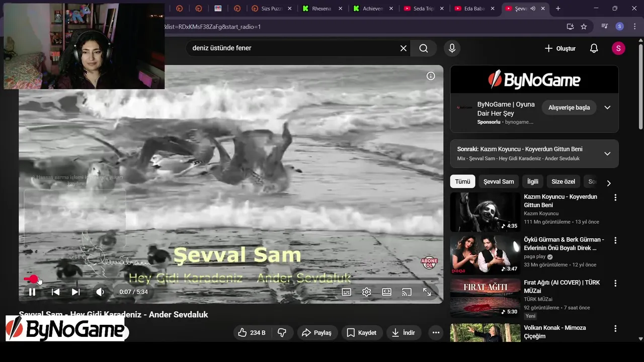Download video using İndir
This screenshot has height=362, width=644.
404,333
